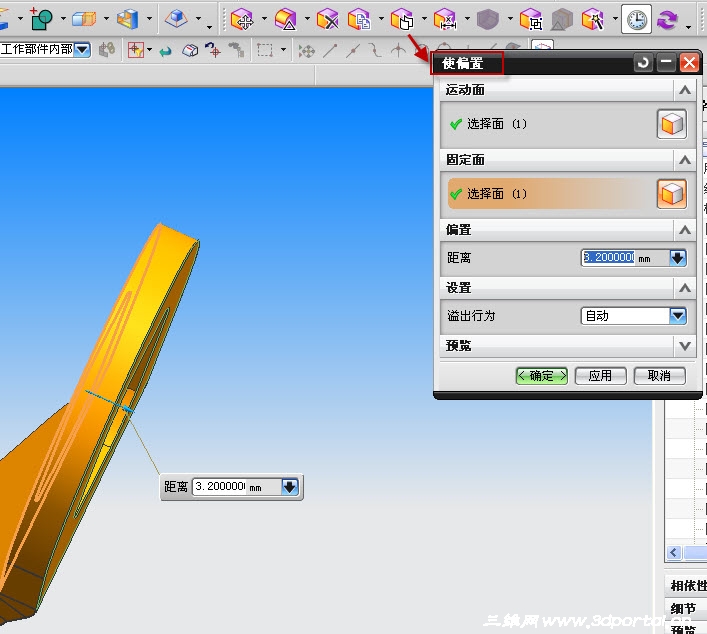Open the Optimize Face dropdown arrow
Viewport: 707px width, 634px height.
[615, 19]
